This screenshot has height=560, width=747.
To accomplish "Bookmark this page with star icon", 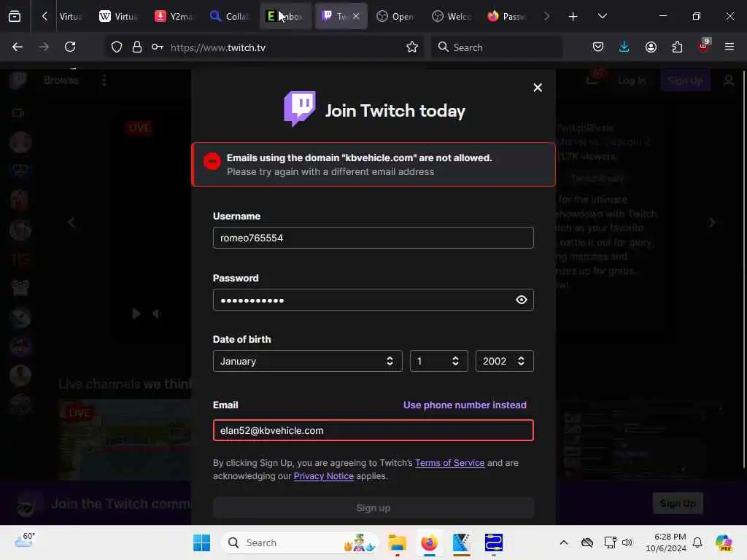I will tap(412, 47).
